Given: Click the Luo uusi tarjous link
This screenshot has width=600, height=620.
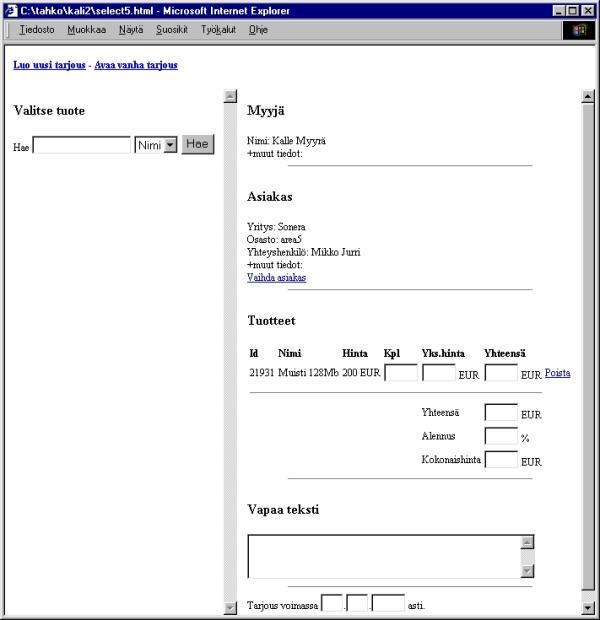Looking at the screenshot, I should point(49,65).
